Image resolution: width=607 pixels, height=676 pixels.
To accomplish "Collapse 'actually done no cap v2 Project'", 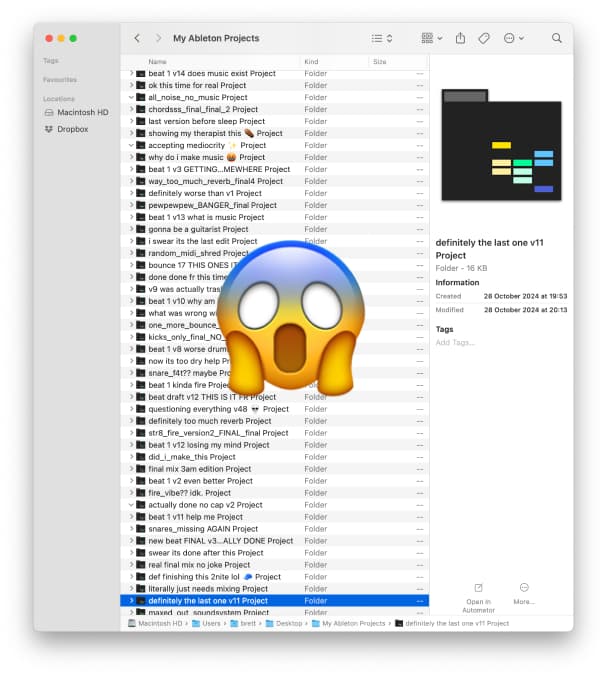I will pyautogui.click(x=131, y=505).
